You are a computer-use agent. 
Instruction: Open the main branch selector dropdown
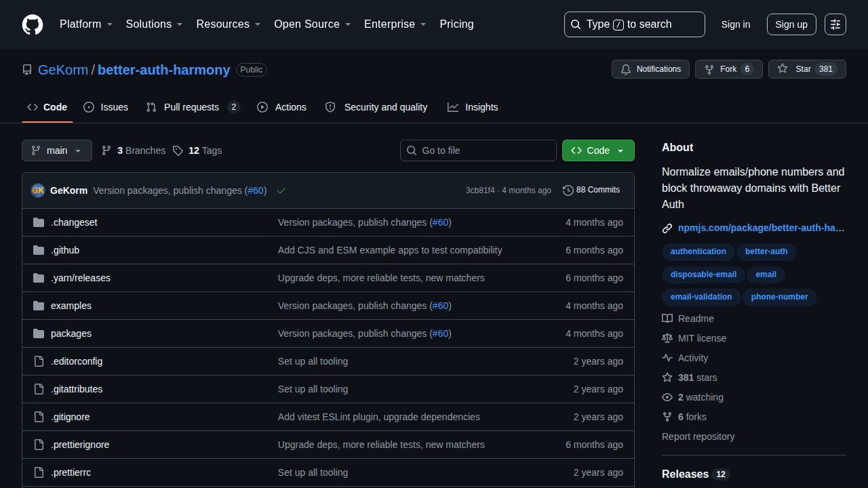(x=57, y=150)
